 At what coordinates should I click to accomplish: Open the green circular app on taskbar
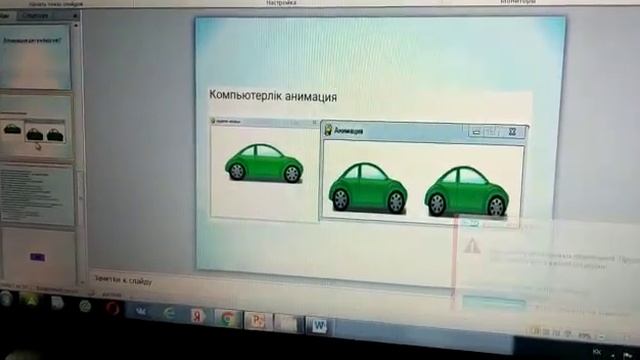tap(85, 306)
